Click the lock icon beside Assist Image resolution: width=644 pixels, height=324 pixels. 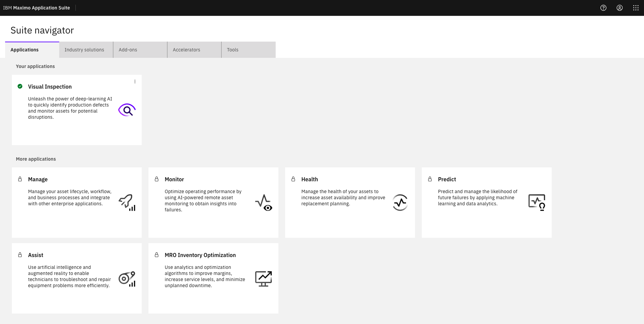coord(20,255)
